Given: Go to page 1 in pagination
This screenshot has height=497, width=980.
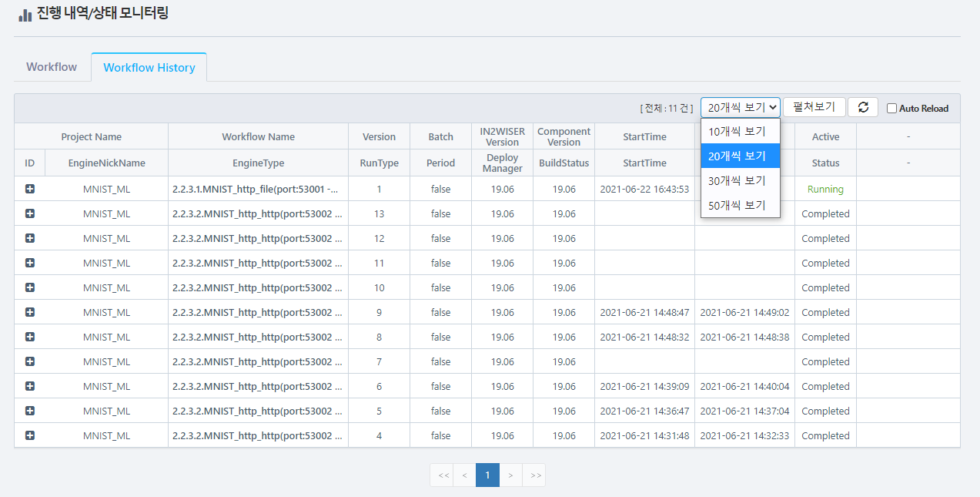Looking at the screenshot, I should [487, 475].
